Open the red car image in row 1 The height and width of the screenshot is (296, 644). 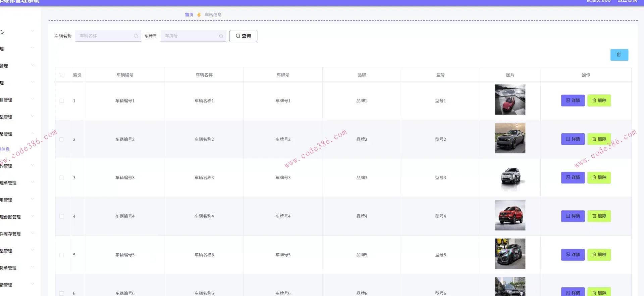pyautogui.click(x=510, y=99)
